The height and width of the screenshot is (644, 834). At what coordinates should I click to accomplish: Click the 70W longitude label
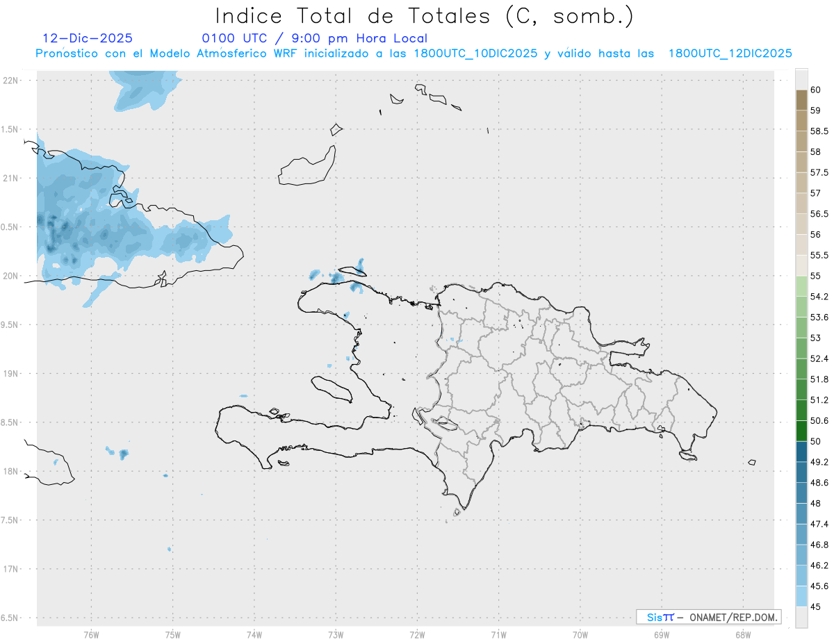[x=580, y=635]
